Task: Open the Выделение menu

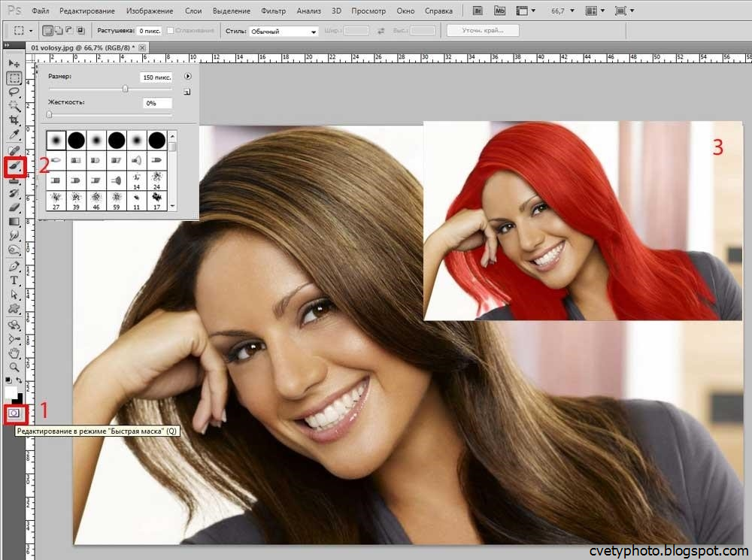Action: pyautogui.click(x=231, y=11)
